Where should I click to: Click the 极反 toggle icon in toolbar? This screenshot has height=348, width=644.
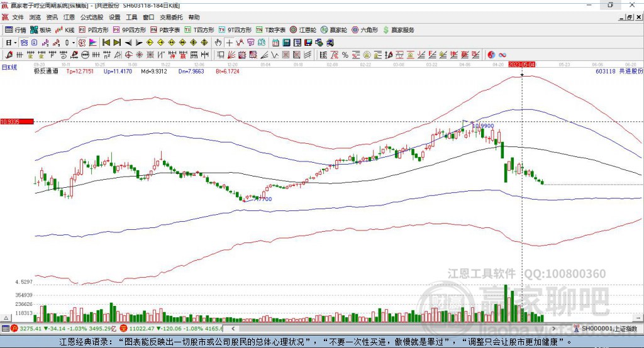[82, 43]
